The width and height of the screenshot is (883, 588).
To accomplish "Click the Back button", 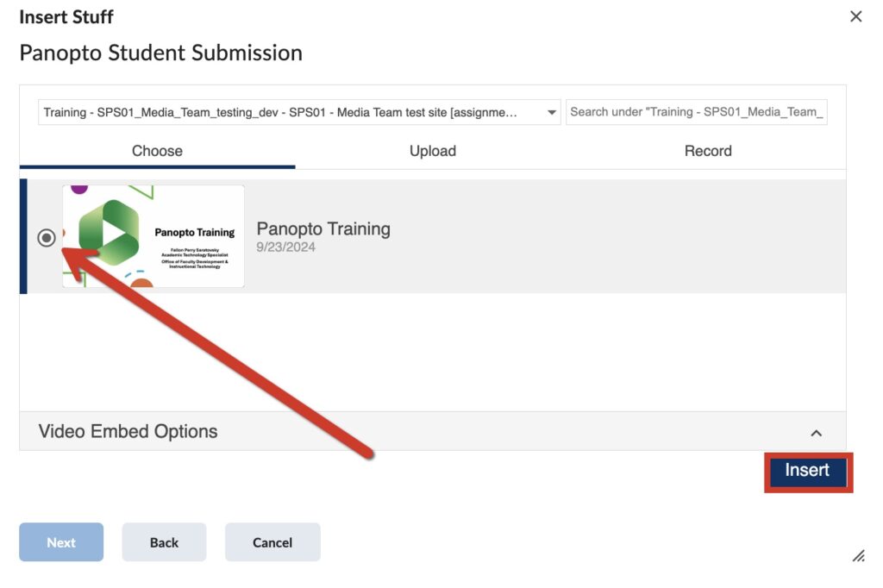I will pos(164,542).
